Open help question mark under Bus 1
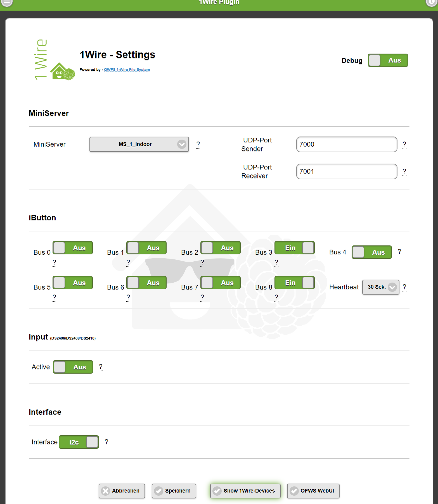The width and height of the screenshot is (438, 504). [x=128, y=263]
